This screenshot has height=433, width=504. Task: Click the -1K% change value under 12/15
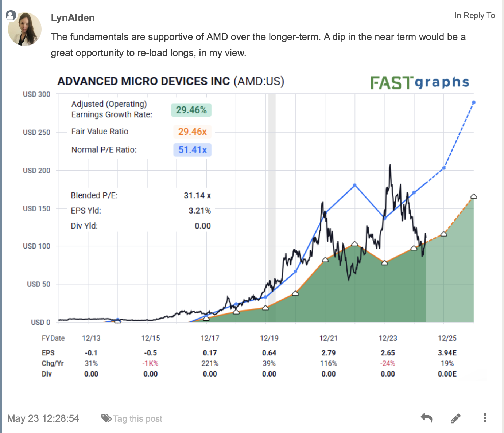(150, 363)
